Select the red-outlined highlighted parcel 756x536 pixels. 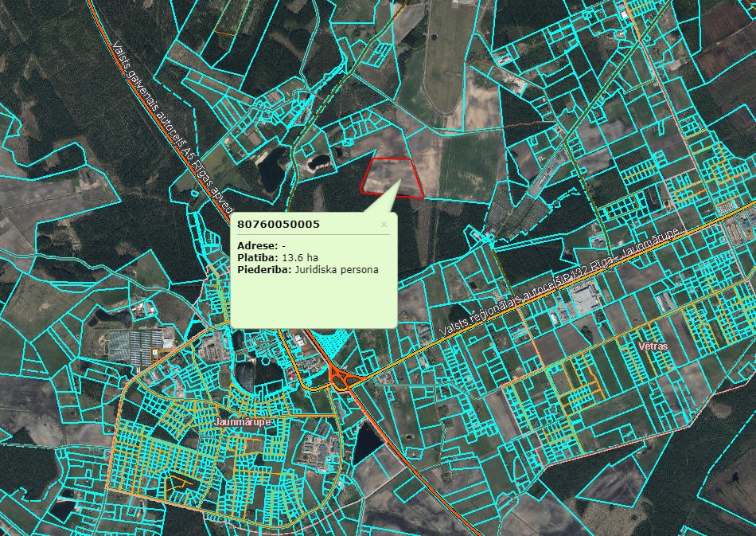coord(391,176)
